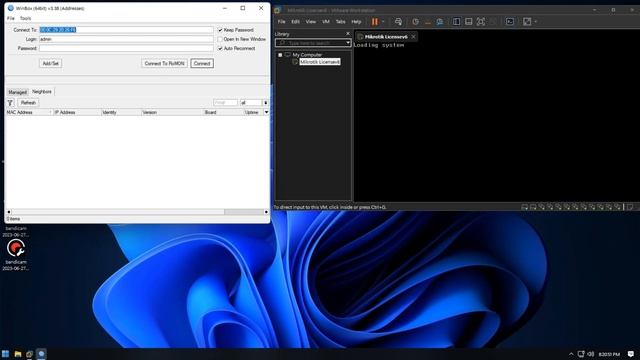
Task: Click Send Ctrl+Alt+Del icon in VMware toolbar
Action: (398, 22)
